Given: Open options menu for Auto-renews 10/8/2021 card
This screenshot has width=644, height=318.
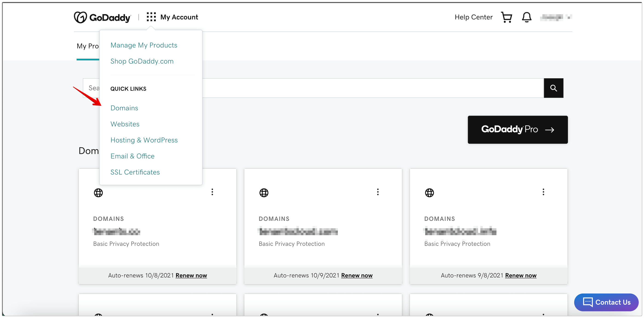Looking at the screenshot, I should click(x=212, y=192).
